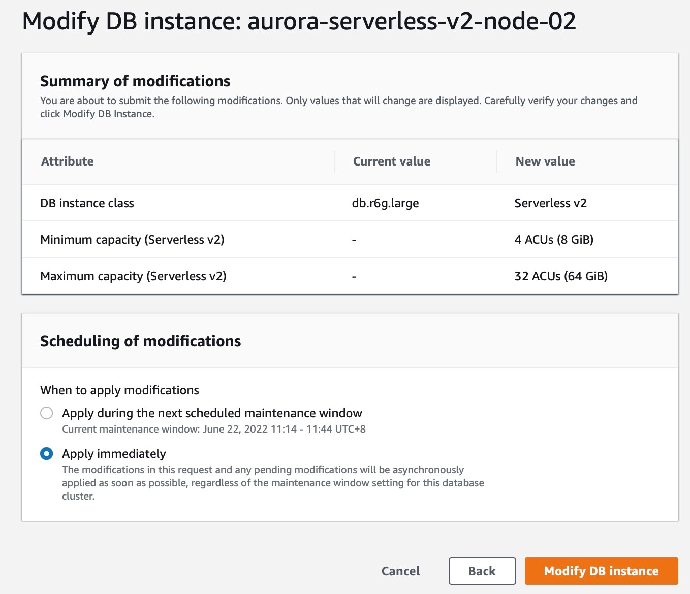
Task: Click the page title with aurora-serverless-v2-node-02
Action: coord(299,22)
